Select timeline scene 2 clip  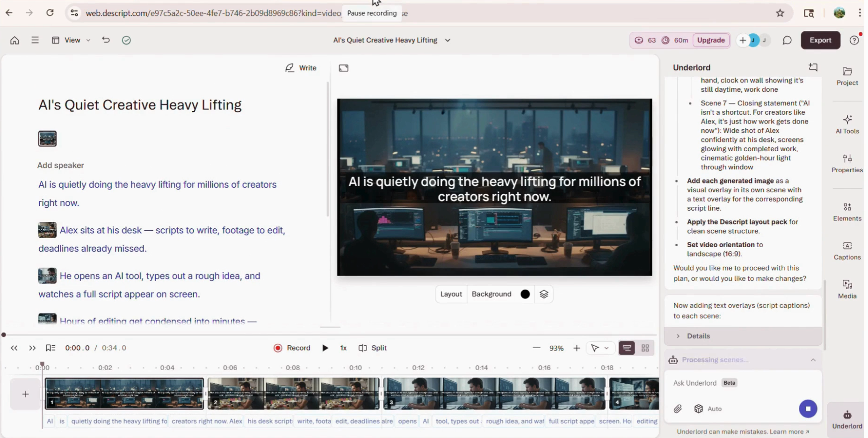point(294,394)
